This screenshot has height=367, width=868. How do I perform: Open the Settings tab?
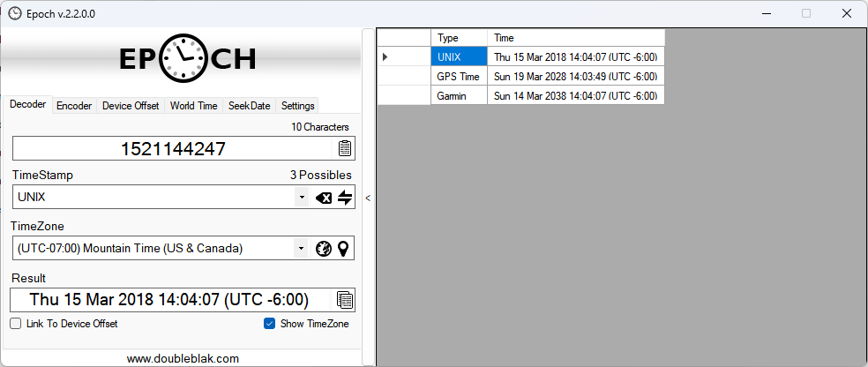(x=297, y=106)
